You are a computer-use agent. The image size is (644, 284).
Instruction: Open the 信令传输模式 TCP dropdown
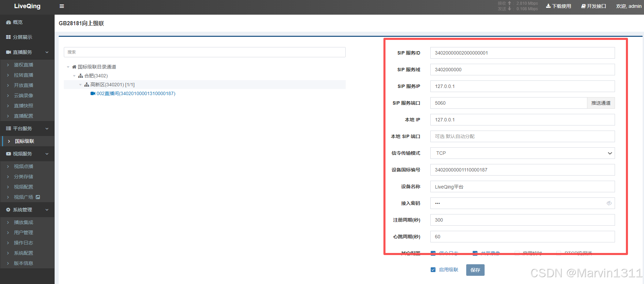coord(523,153)
